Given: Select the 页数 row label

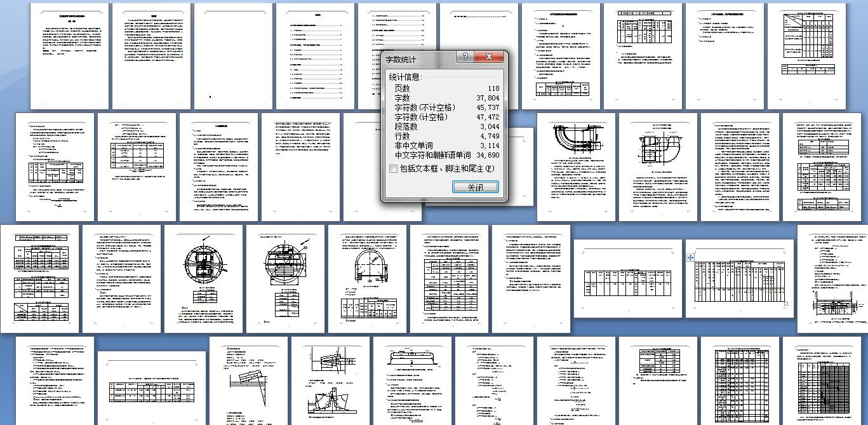Looking at the screenshot, I should pos(402,89).
